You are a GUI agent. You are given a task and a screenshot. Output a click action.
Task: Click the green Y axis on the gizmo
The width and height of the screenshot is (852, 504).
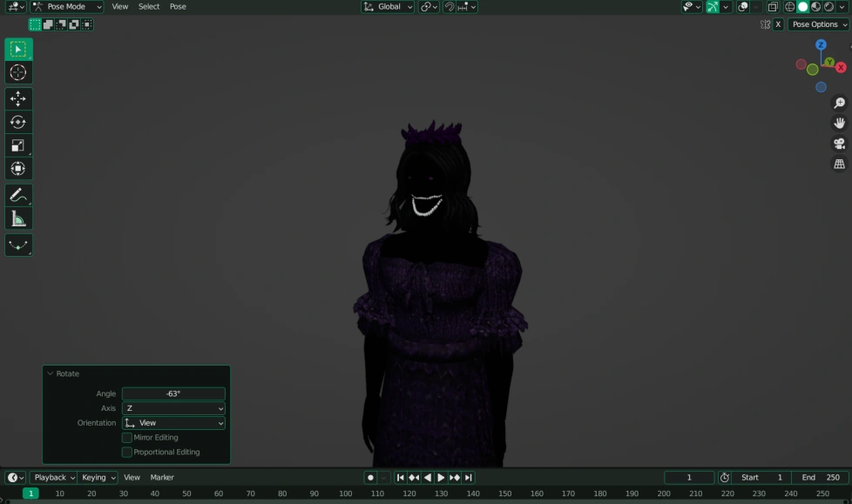829,62
